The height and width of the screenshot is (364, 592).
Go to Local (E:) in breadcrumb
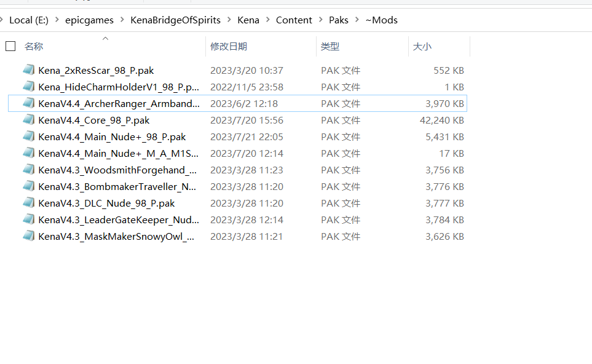[29, 20]
